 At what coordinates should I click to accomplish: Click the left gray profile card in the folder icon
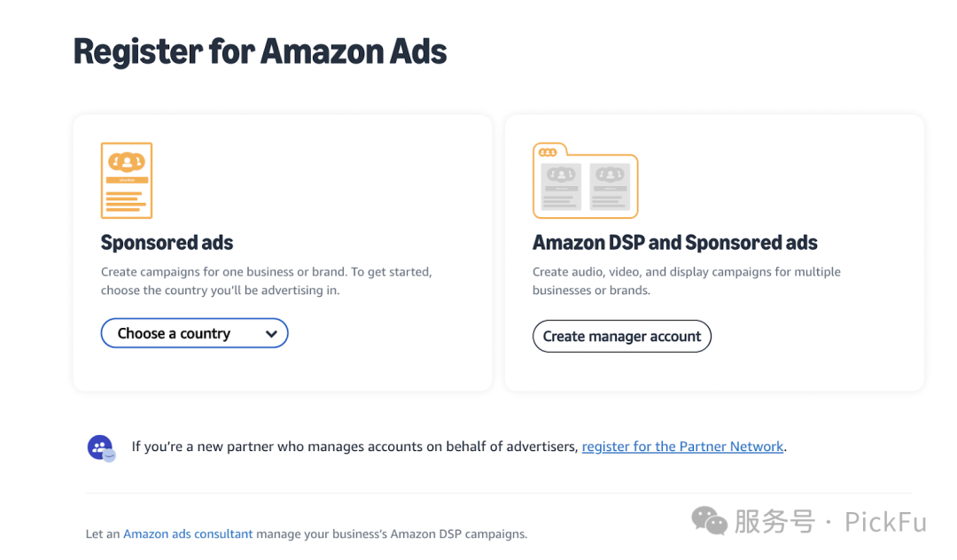[560, 186]
